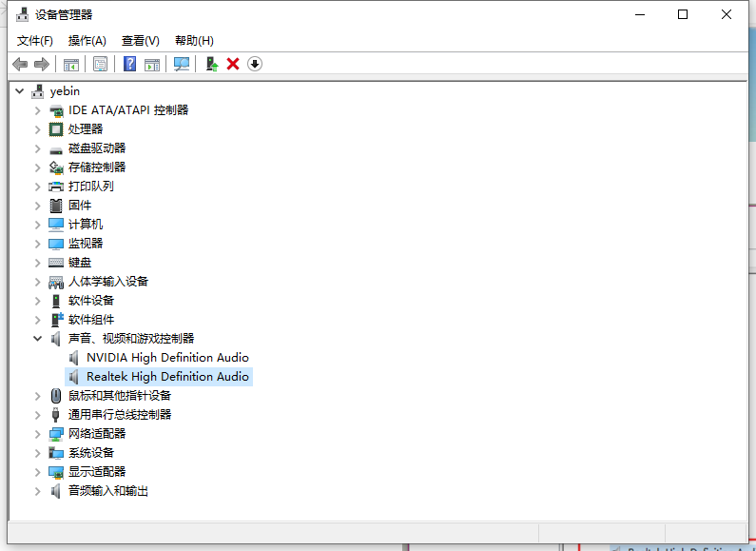Screen dimensions: 756x551
Task: Open the 帮助(H) menu
Action: (194, 41)
